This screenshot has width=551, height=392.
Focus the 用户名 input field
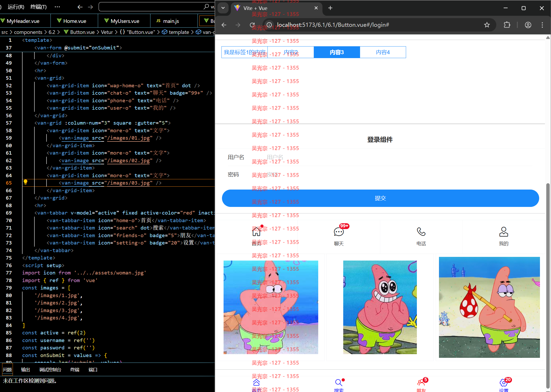(x=400, y=157)
